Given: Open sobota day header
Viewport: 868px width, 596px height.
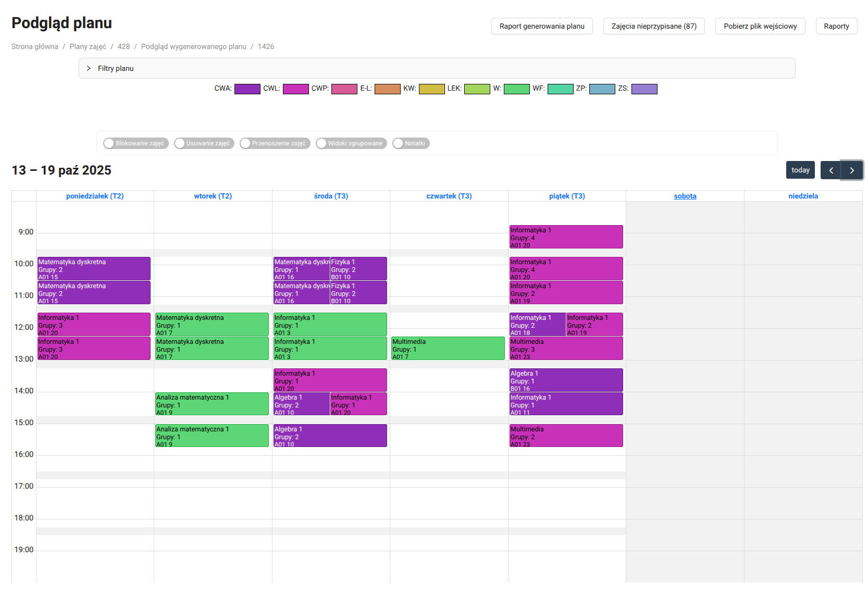Looking at the screenshot, I should click(685, 196).
